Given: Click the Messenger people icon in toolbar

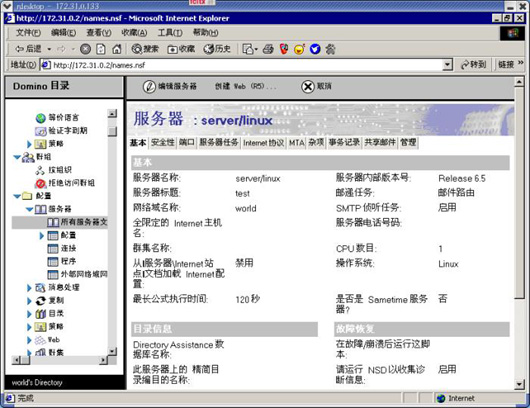Looking at the screenshot, I should tap(330, 49).
